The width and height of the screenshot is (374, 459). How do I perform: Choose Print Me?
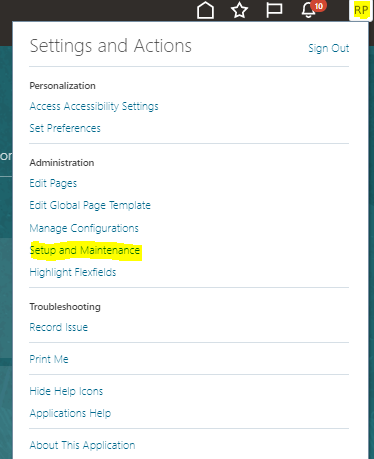(x=49, y=359)
